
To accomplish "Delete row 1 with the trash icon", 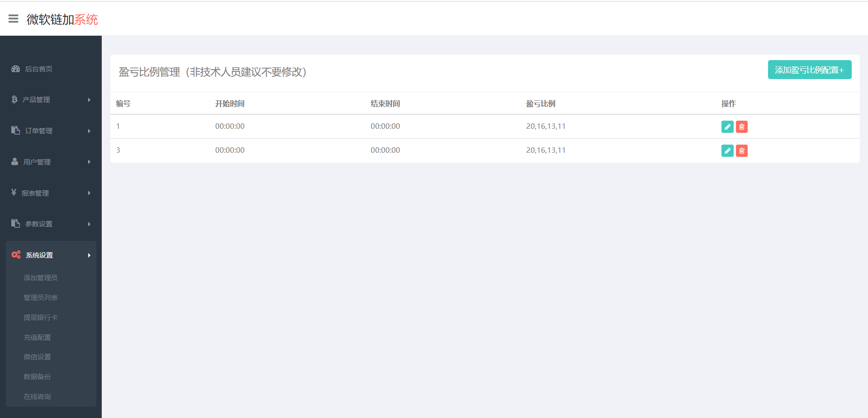I will (x=742, y=127).
